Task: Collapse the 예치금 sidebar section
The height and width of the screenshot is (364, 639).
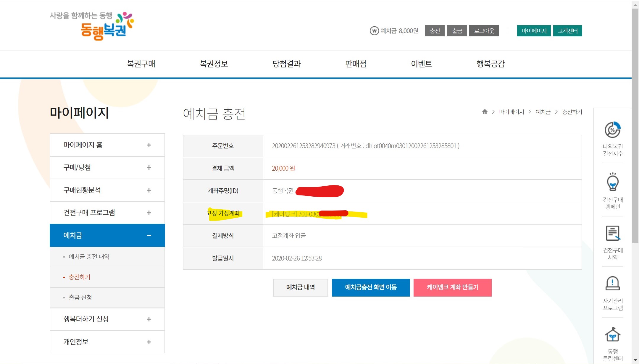Action: pyautogui.click(x=149, y=235)
